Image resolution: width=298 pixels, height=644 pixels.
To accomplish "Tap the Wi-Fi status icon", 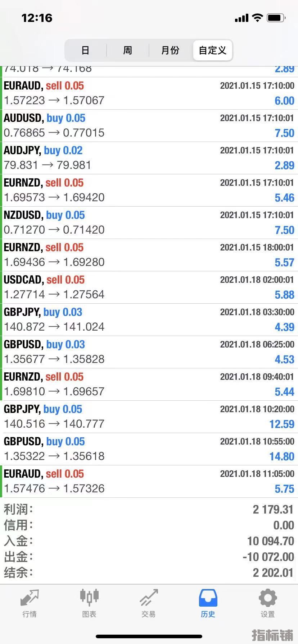I will (x=257, y=18).
